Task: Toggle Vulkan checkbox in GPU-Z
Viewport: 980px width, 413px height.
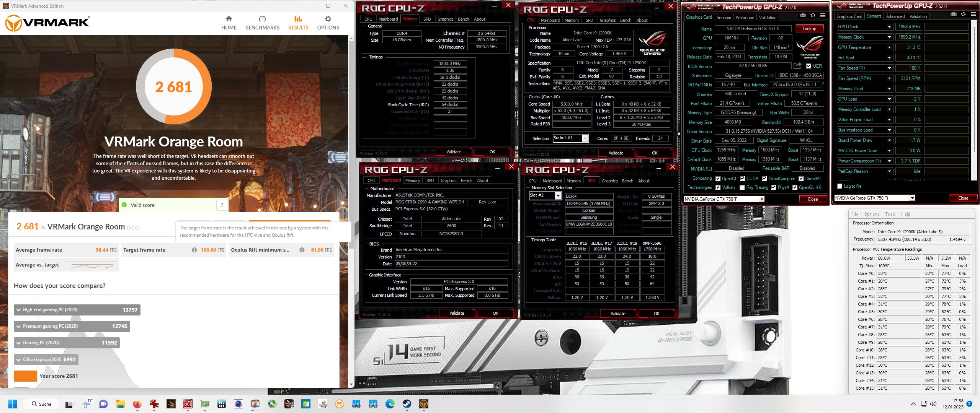Action: pyautogui.click(x=718, y=187)
